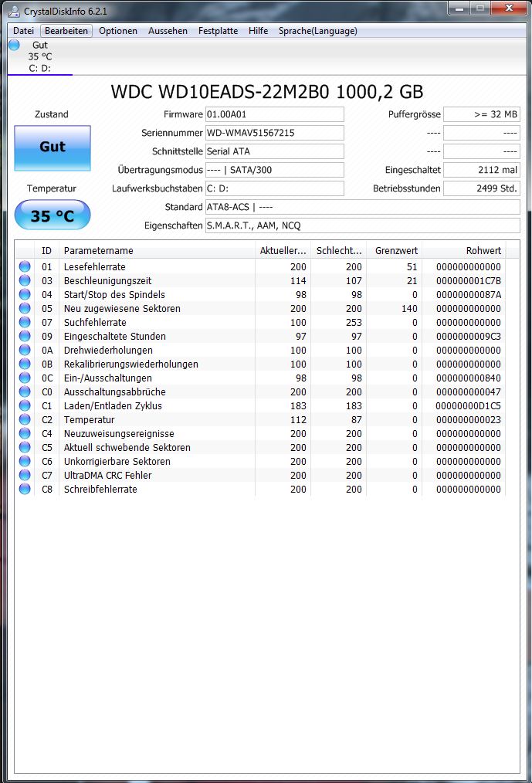Click the Übertragungsmodus field SATA/300
The image size is (532, 783).
click(275, 170)
